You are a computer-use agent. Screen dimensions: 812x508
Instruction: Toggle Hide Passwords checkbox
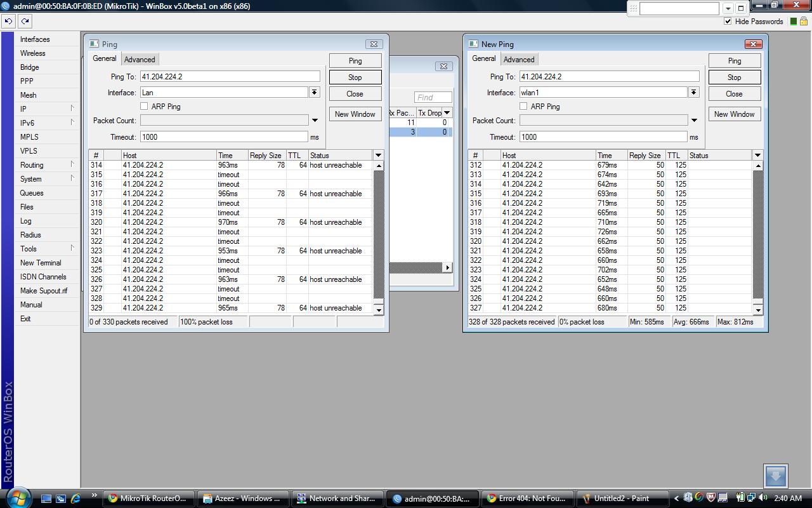pos(728,21)
